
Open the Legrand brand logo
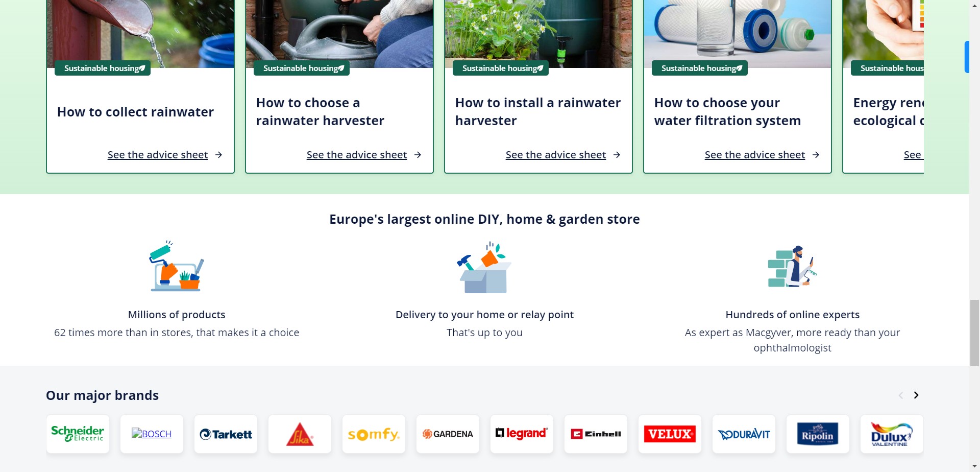(522, 434)
